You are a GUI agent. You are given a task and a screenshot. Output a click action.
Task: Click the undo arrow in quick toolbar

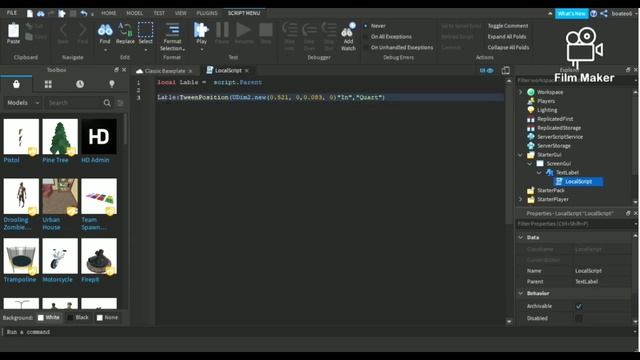coord(84,13)
